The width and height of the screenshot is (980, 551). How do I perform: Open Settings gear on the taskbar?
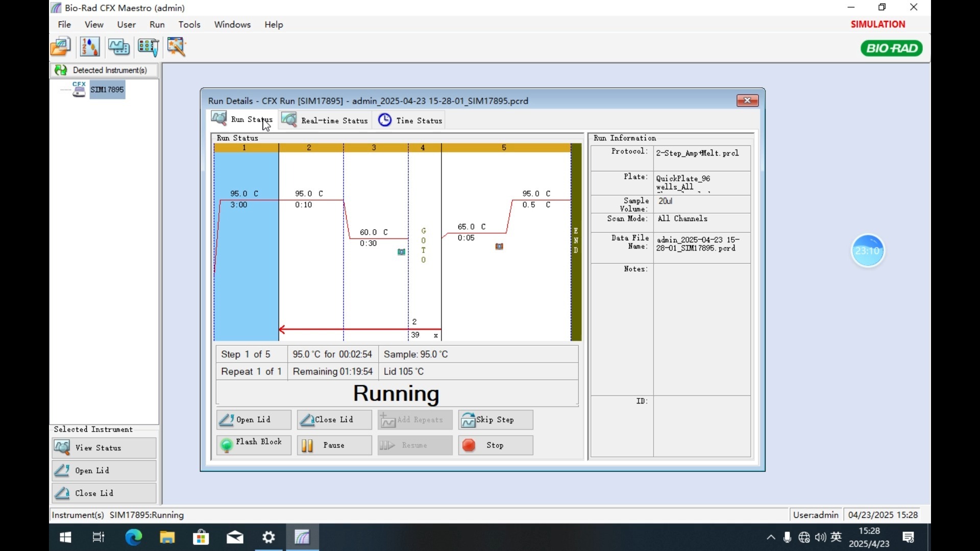(x=268, y=537)
